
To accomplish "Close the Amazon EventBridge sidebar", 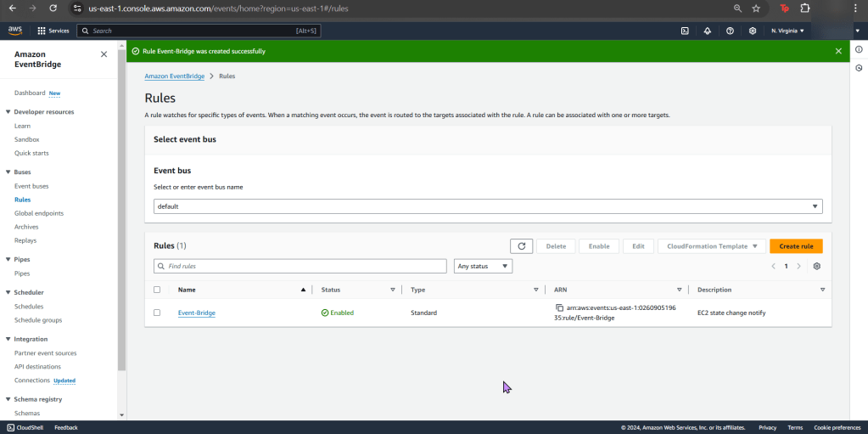I will tap(104, 54).
